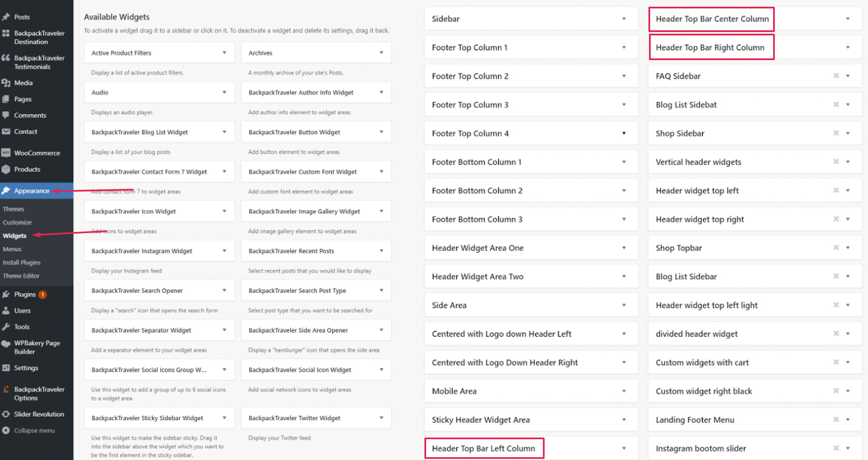Expand the Side Area arrow
Viewport: 868px width, 460px height.
pyautogui.click(x=624, y=305)
